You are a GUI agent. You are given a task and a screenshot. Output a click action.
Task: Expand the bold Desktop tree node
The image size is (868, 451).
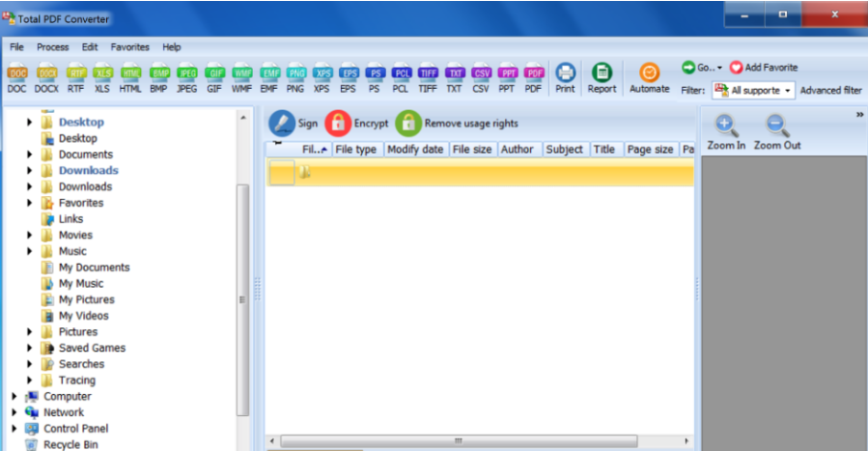click(x=29, y=123)
